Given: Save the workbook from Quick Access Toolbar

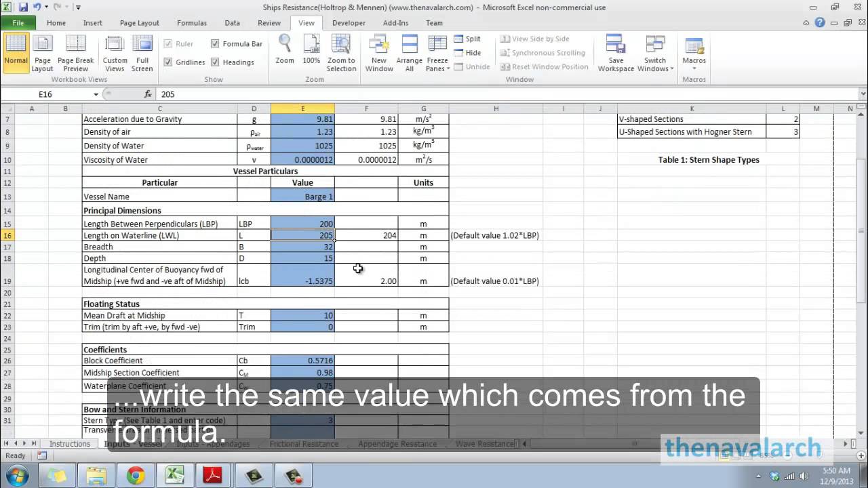Looking at the screenshot, I should tap(24, 7).
